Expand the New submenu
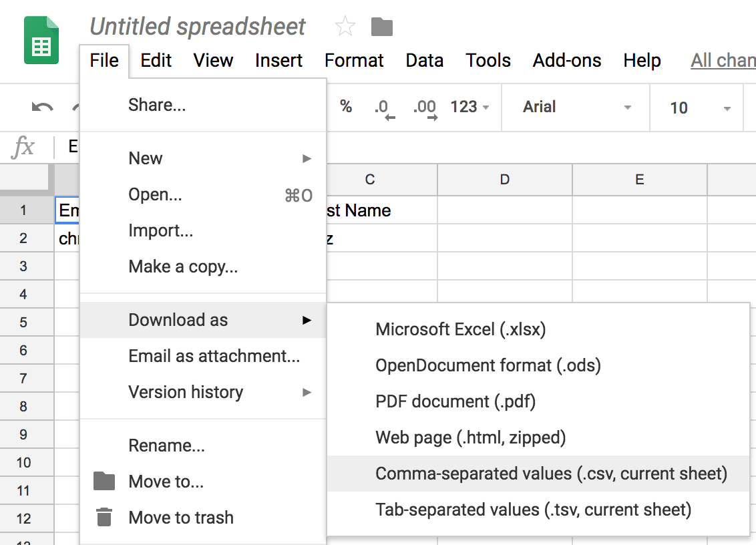Screen dimensions: 756x545 coord(203,158)
